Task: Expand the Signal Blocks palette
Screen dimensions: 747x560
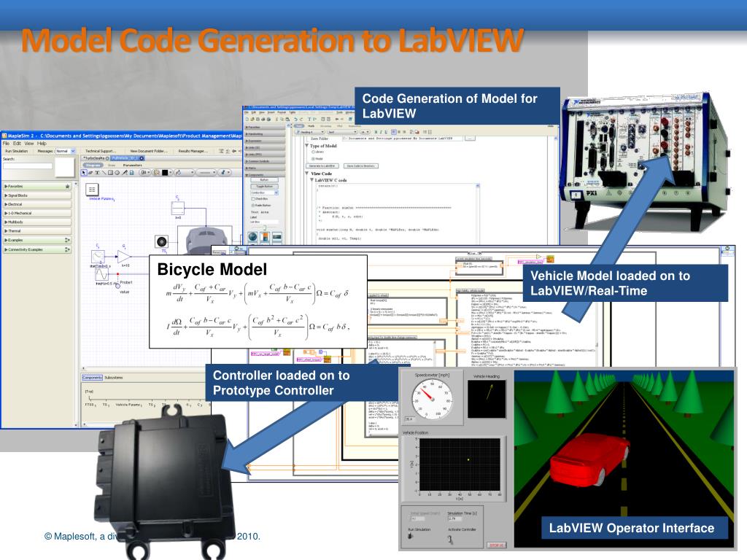Action: click(x=37, y=195)
